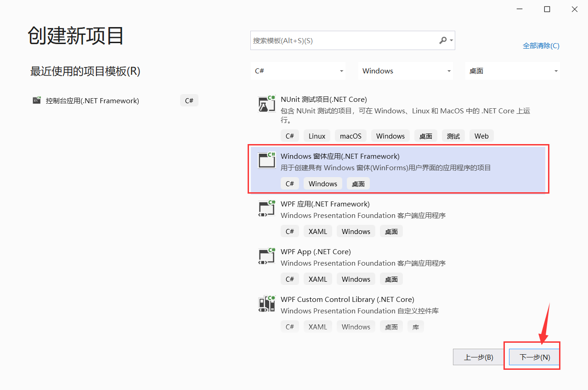Click the C# tag beside 控制台应用 recent template
This screenshot has width=588, height=390.
coord(189,100)
